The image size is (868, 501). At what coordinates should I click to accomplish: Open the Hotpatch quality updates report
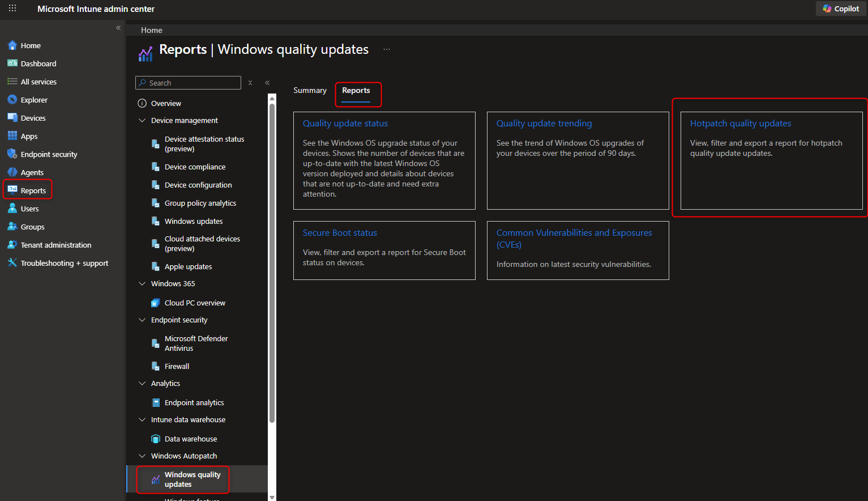[x=741, y=123]
